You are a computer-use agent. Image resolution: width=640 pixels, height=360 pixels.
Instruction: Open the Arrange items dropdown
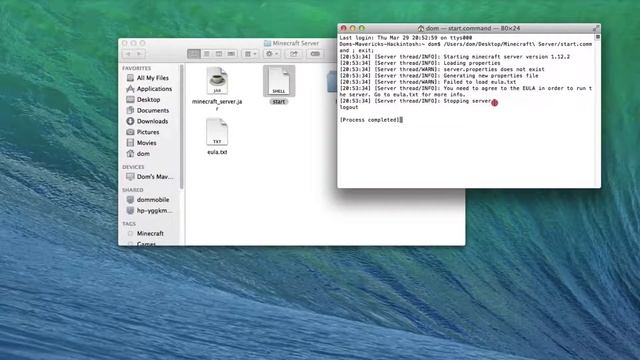point(250,54)
